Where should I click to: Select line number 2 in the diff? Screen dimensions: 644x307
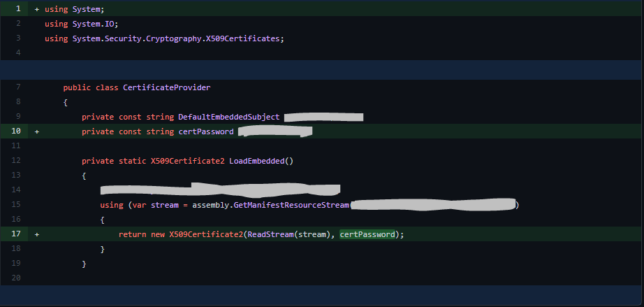[18, 24]
